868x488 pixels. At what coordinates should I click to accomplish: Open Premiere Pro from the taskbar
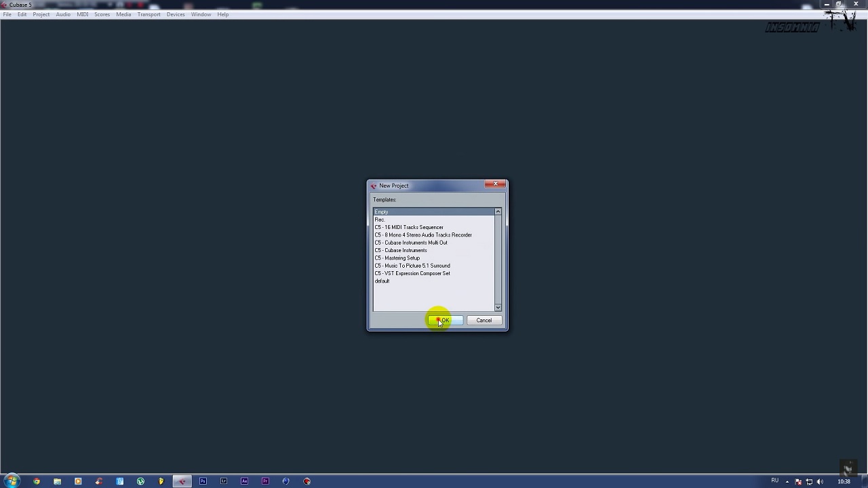pos(265,481)
